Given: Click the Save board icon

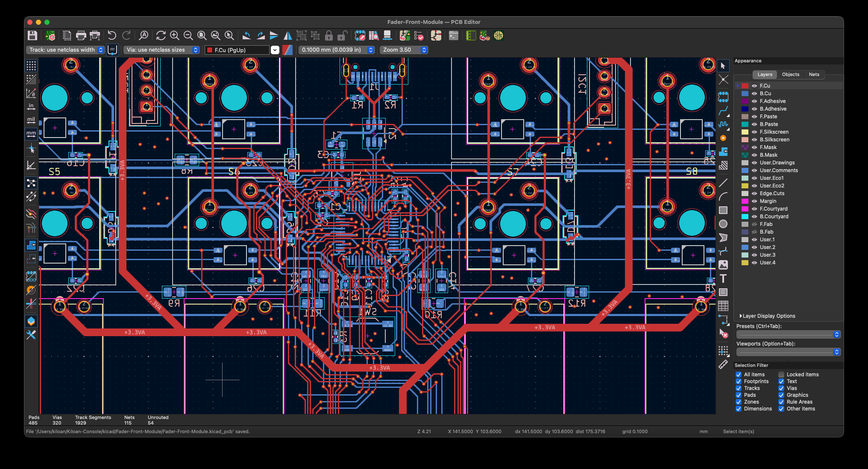Looking at the screenshot, I should (32, 36).
